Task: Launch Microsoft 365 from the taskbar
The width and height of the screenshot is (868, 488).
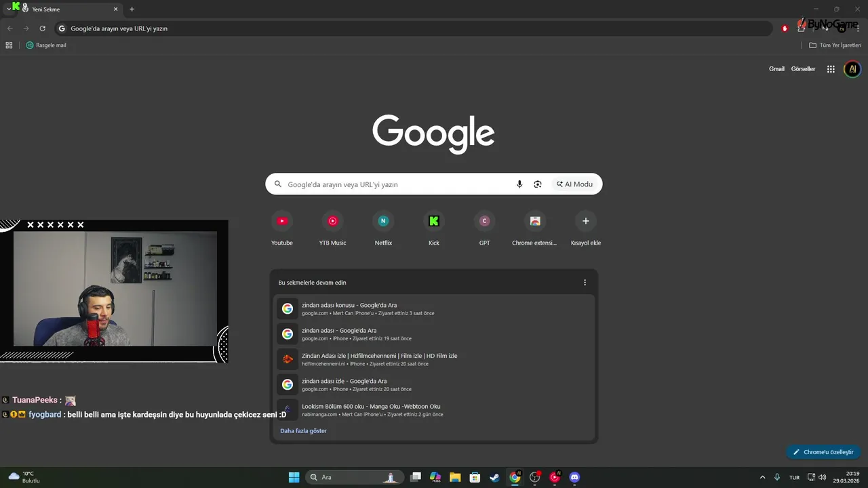Action: (435, 477)
